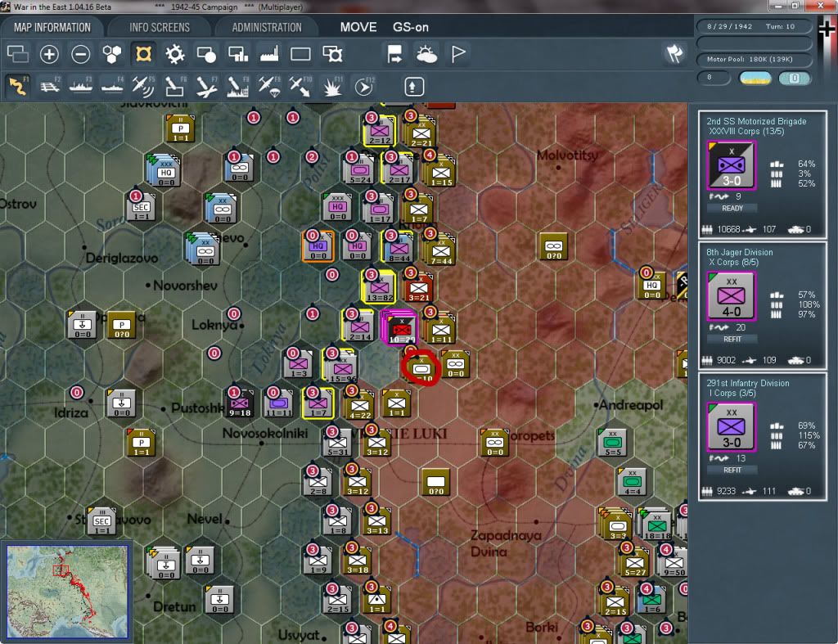Click the minimap overview in bottom left
This screenshot has height=644, width=838.
point(67,591)
